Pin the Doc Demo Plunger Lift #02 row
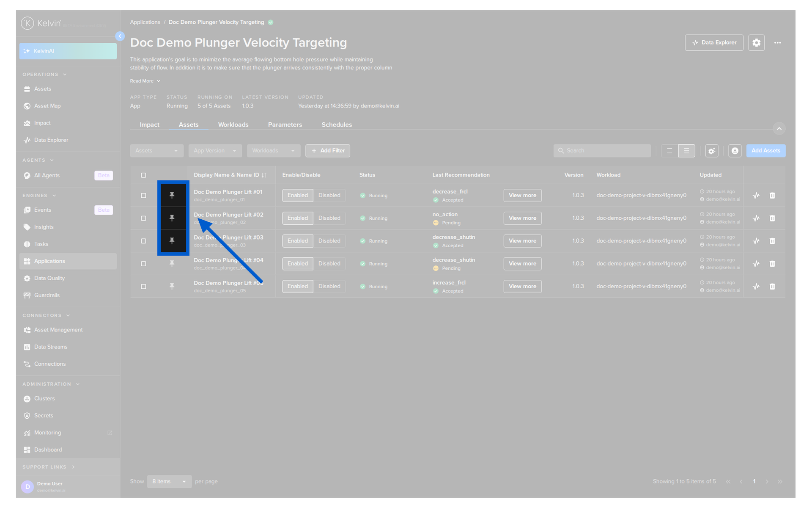 click(x=172, y=218)
